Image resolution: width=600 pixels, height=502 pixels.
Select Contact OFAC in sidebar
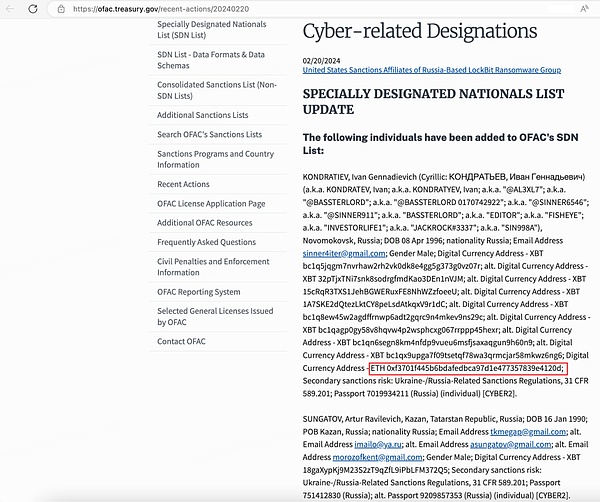coord(181,341)
